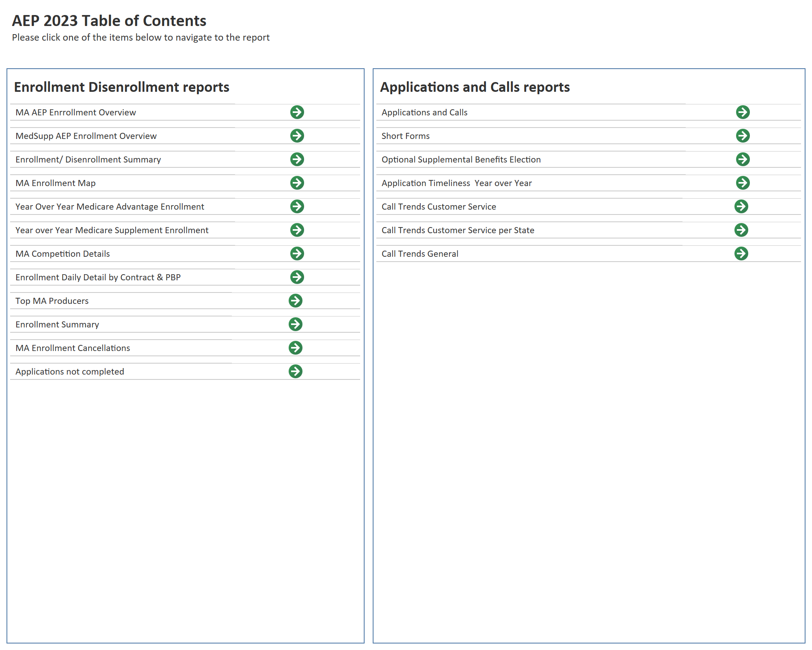Navigate to Call Trends Customer Service report
Image resolution: width=812 pixels, height=650 pixels.
pos(438,207)
